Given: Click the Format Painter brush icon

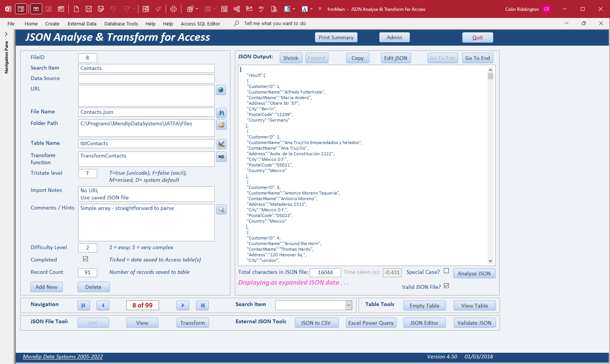Looking at the screenshot, I should 159,9.
